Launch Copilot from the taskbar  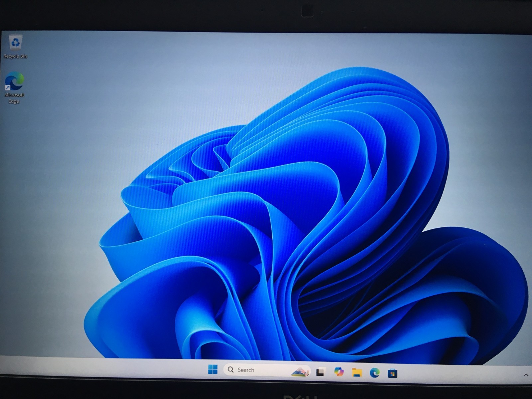point(338,372)
